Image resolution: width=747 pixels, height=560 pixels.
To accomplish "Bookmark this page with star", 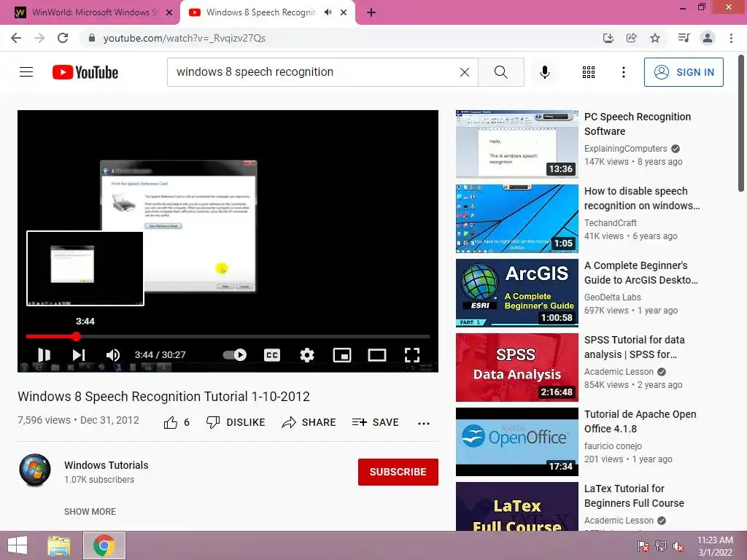I will pos(655,38).
